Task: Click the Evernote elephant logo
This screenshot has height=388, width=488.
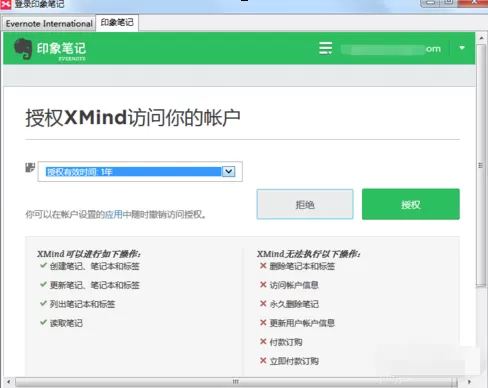Action: click(23, 49)
